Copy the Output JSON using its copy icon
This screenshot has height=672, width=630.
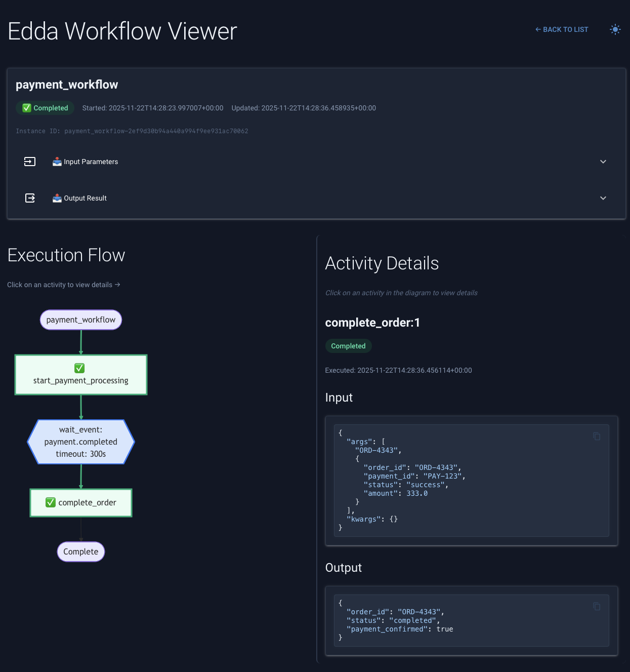click(x=597, y=607)
